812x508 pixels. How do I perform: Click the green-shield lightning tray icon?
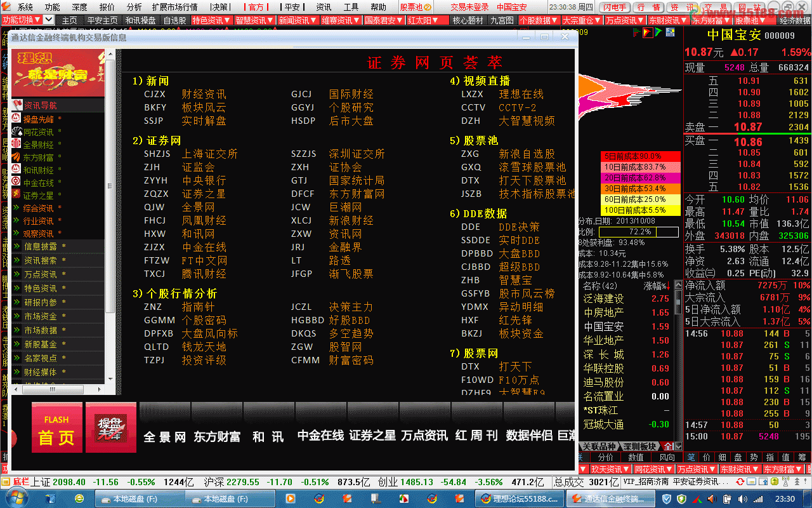681,499
